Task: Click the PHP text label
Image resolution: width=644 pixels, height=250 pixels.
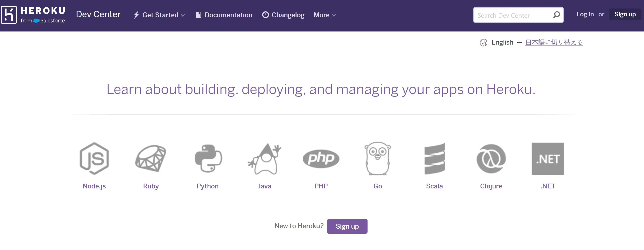Action: pyautogui.click(x=321, y=186)
